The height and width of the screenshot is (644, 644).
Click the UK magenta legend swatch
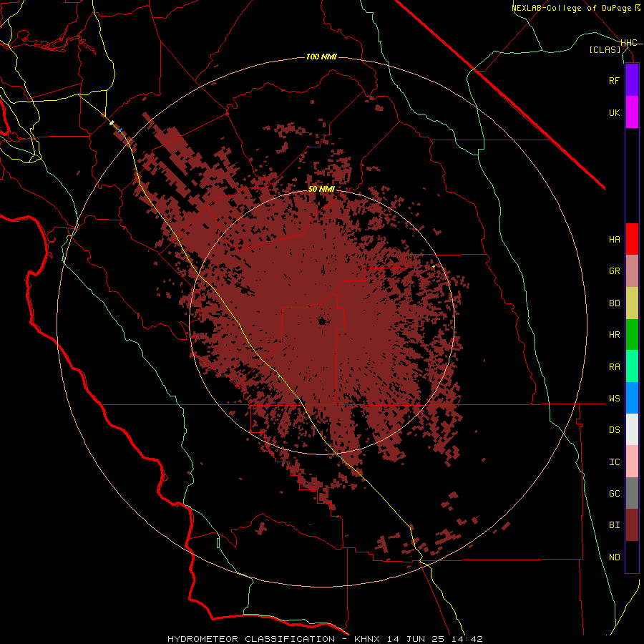point(632,112)
